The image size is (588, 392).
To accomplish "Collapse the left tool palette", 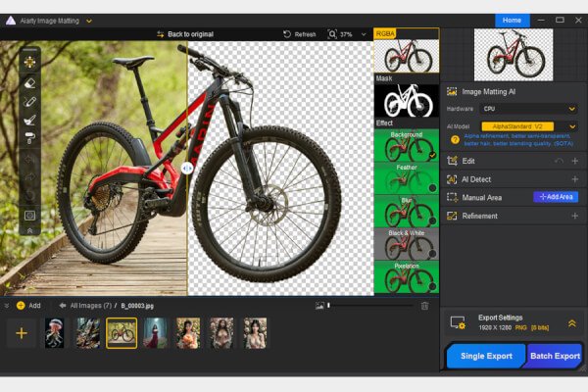I will coord(30,230).
